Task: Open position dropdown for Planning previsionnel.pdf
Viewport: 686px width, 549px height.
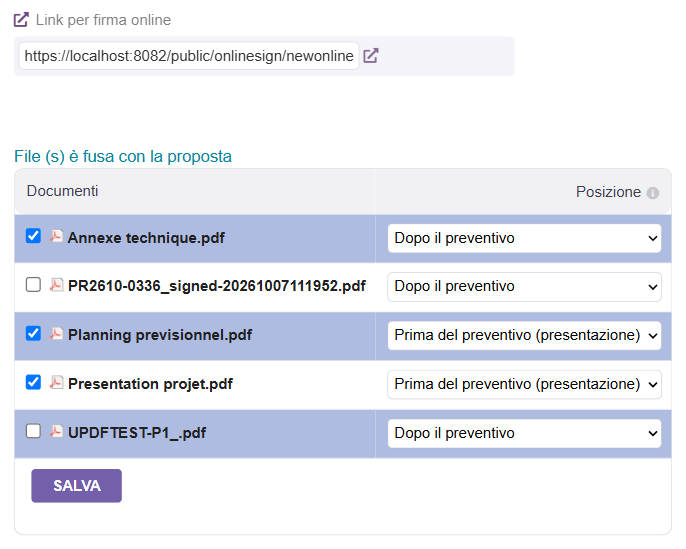Action: (x=524, y=336)
